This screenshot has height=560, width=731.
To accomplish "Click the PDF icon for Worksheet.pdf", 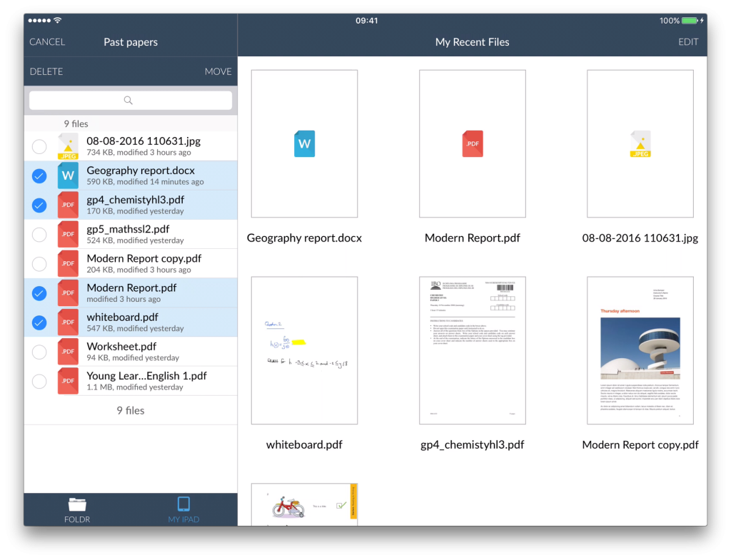I will point(67,351).
